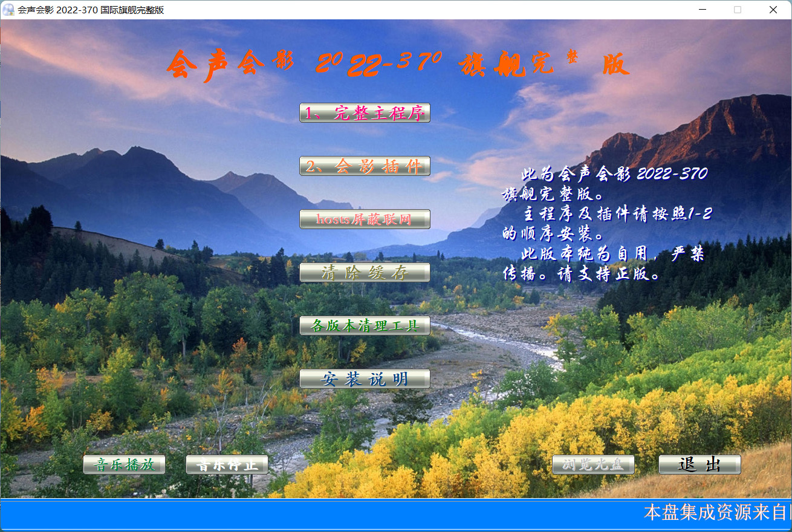The height and width of the screenshot is (532, 792).
Task: Launch the 1、完整主程序 installer button
Action: coord(365,113)
